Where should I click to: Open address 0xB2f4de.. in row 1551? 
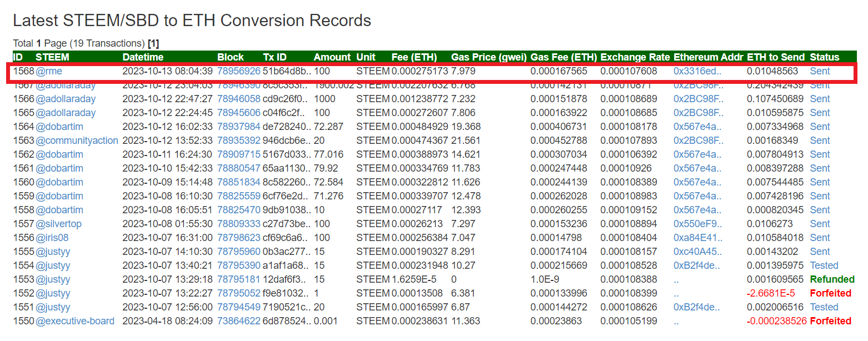[x=698, y=307]
